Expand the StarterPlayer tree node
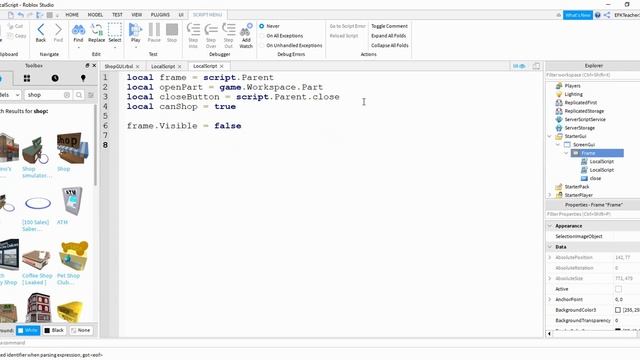The image size is (640, 360). (x=549, y=195)
